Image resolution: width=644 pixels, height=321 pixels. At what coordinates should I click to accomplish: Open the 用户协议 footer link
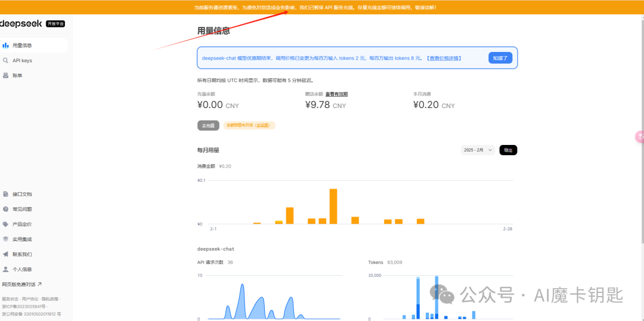30,299
